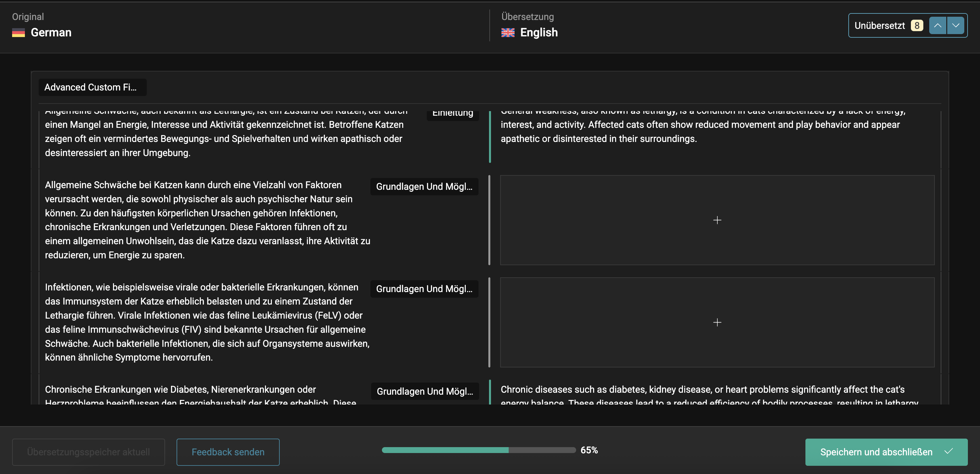Click the Unübersetzt count badge 8
This screenshot has width=980, height=474.
[916, 26]
